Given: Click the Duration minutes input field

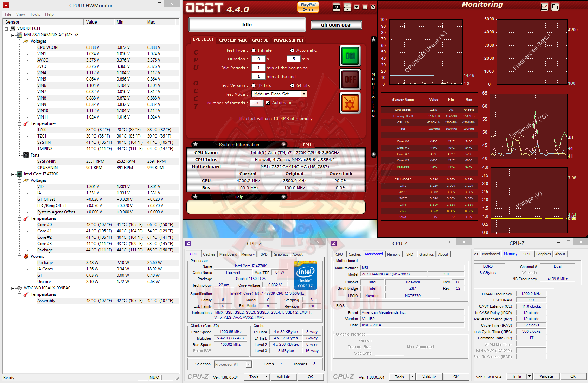Looking at the screenshot, I should point(294,59).
